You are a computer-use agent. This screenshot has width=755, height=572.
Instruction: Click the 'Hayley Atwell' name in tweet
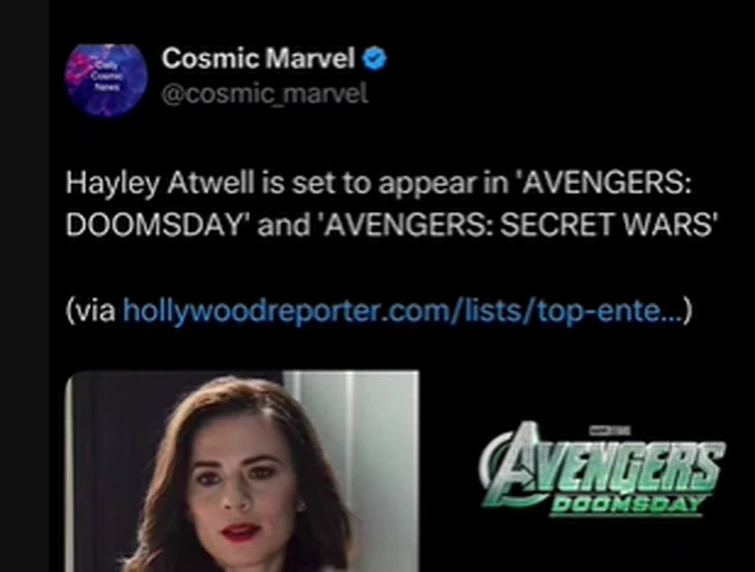pyautogui.click(x=160, y=184)
